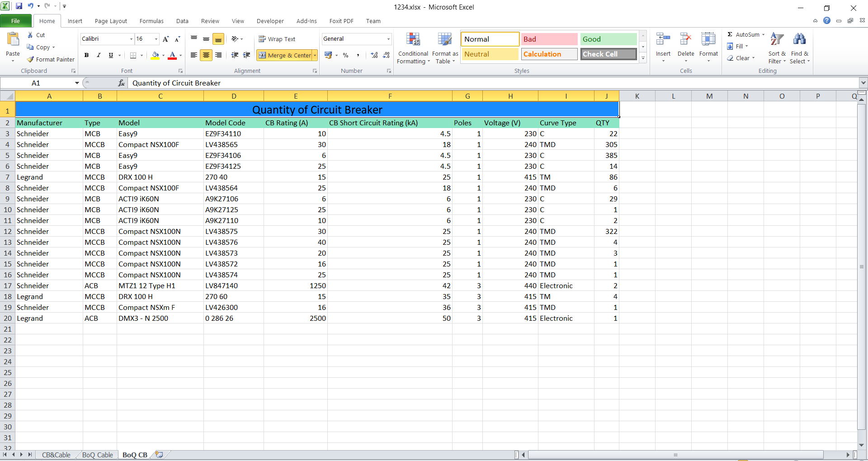
Task: Open Format as Table gallery
Action: pyautogui.click(x=445, y=48)
